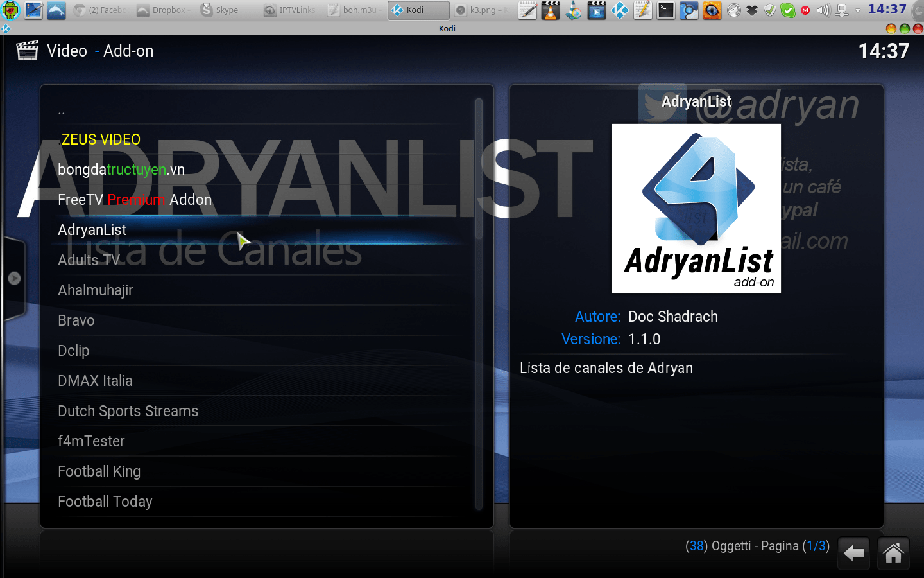Go up via the '..' parent entry
The image size is (924, 578).
[x=259, y=109]
